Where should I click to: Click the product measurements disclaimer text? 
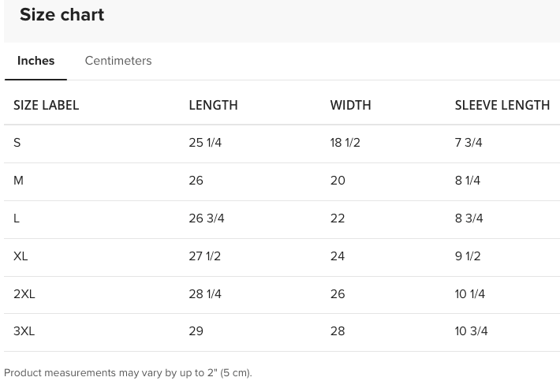coord(128,373)
